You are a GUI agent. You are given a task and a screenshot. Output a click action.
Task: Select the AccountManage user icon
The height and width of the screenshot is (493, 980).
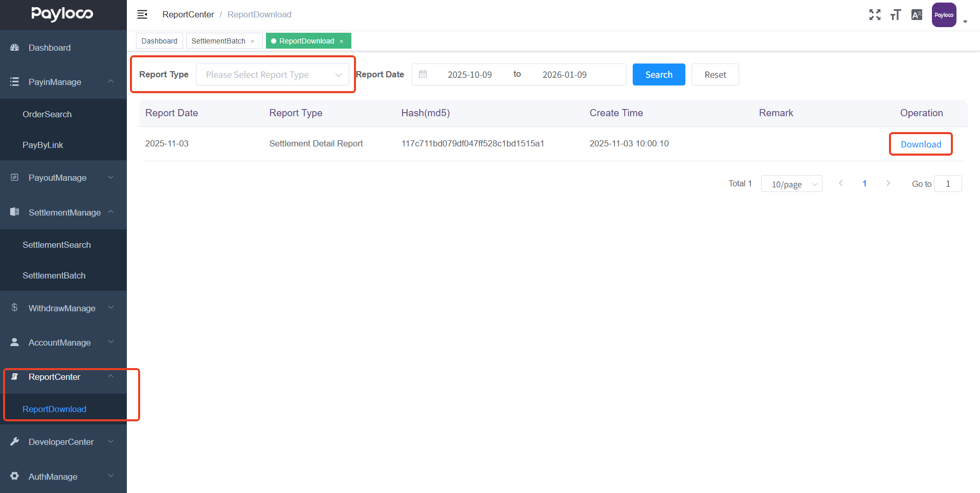[13, 342]
